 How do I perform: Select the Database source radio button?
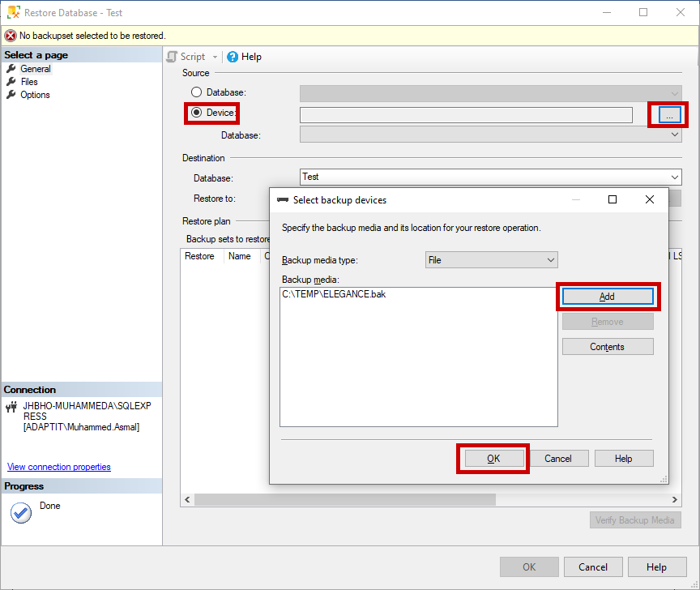point(196,92)
